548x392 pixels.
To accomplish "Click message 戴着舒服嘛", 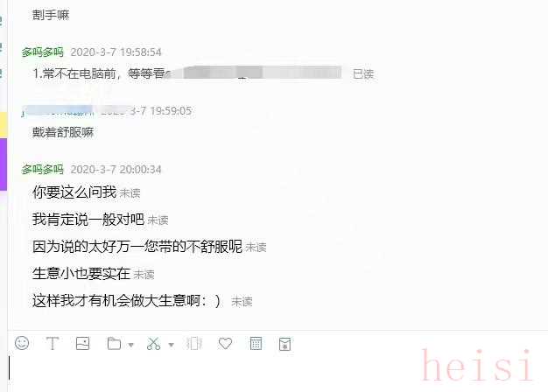I will point(63,132).
